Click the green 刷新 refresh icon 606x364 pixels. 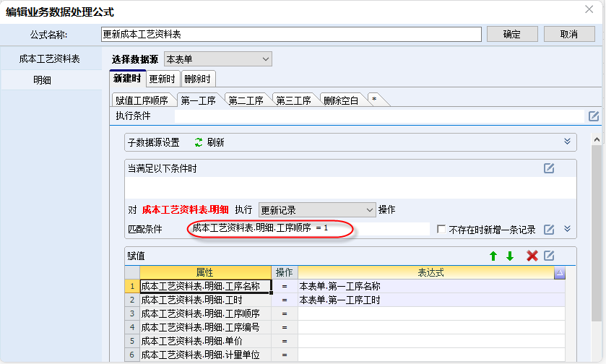coord(199,142)
